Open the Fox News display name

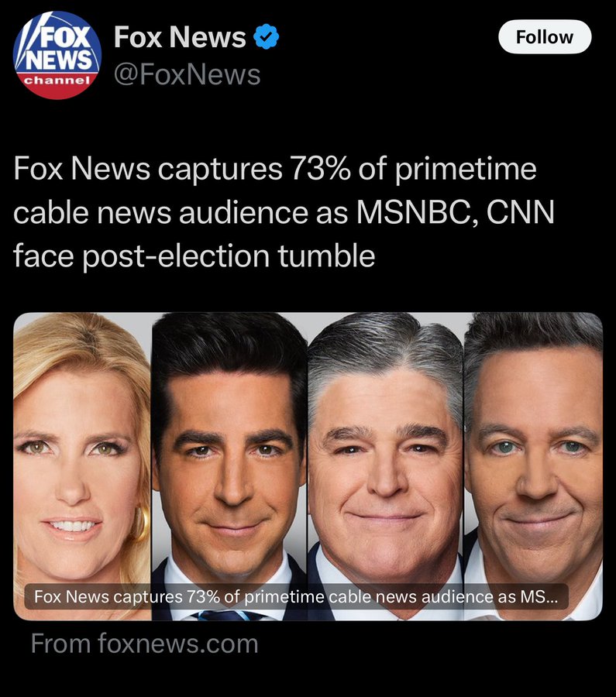point(180,36)
